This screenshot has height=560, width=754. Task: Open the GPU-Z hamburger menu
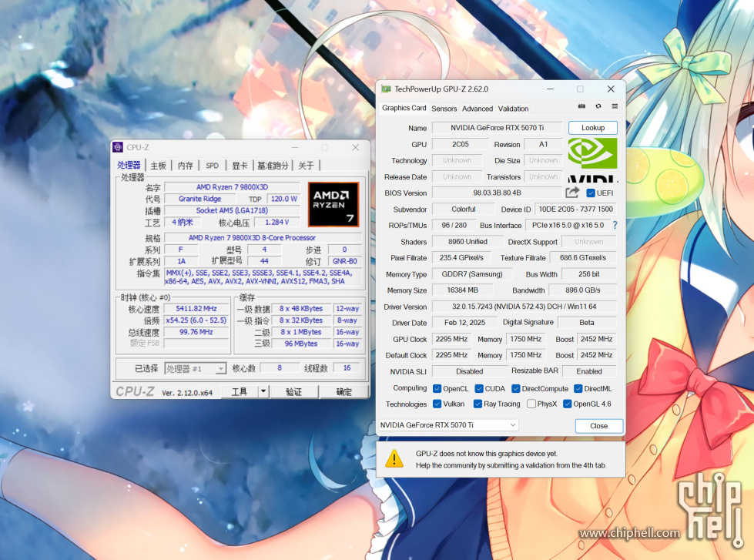tap(615, 106)
